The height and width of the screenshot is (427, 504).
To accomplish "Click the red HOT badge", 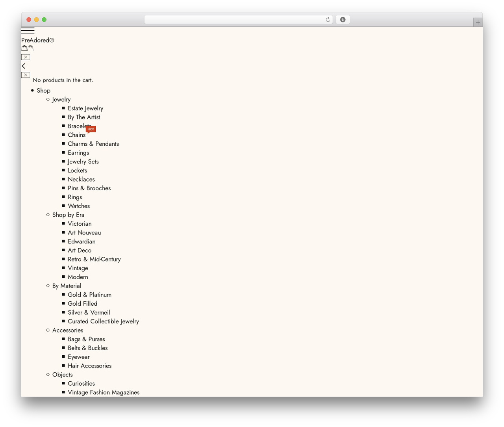I will pos(91,129).
